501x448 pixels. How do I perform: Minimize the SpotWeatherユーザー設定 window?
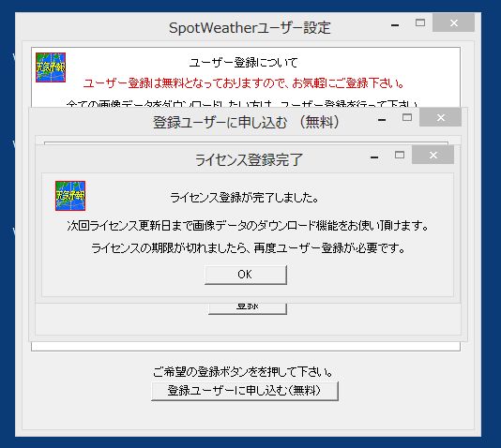coord(395,25)
